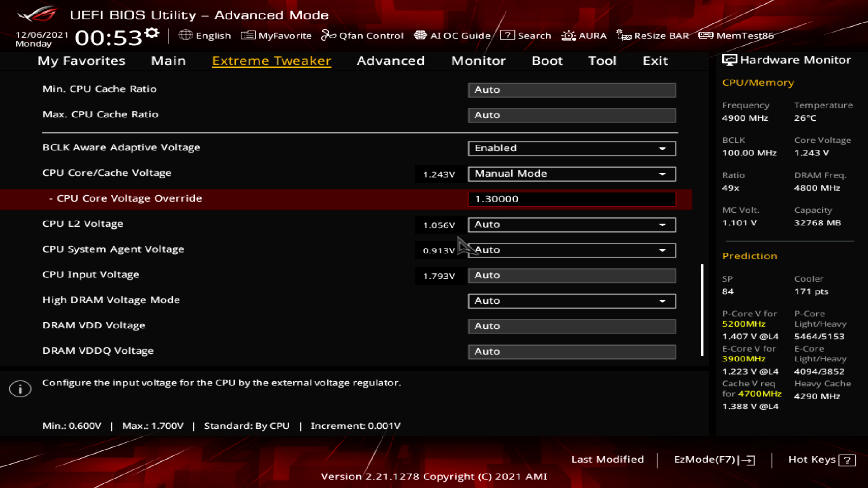The height and width of the screenshot is (488, 868).
Task: Click CPU Core Voltage Override value field
Action: coord(571,199)
